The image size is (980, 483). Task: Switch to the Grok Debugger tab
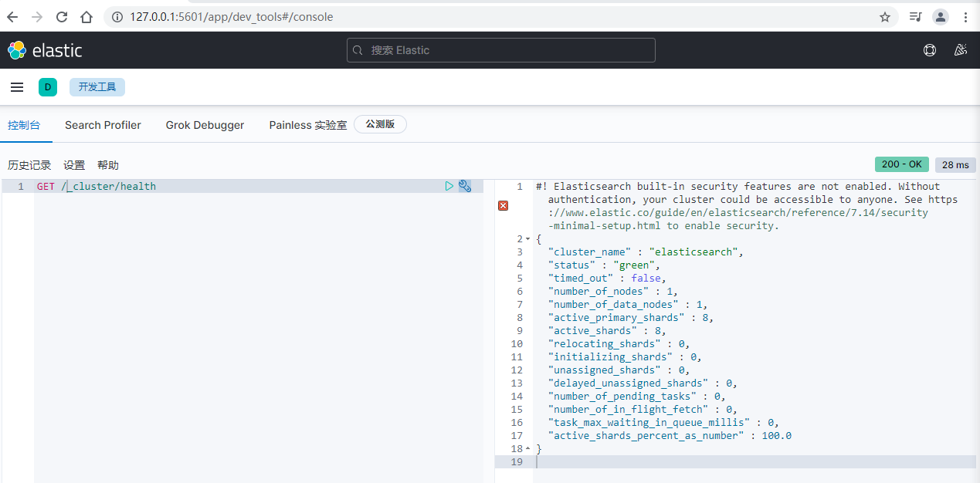click(205, 125)
